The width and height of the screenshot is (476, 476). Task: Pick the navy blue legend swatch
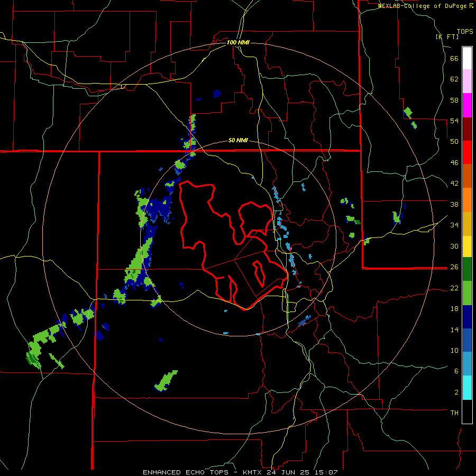point(467,317)
